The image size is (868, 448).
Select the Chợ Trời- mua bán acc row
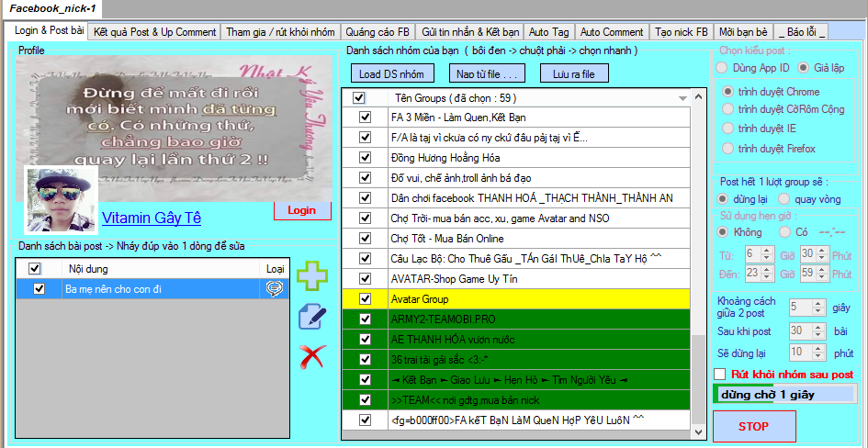click(x=516, y=218)
